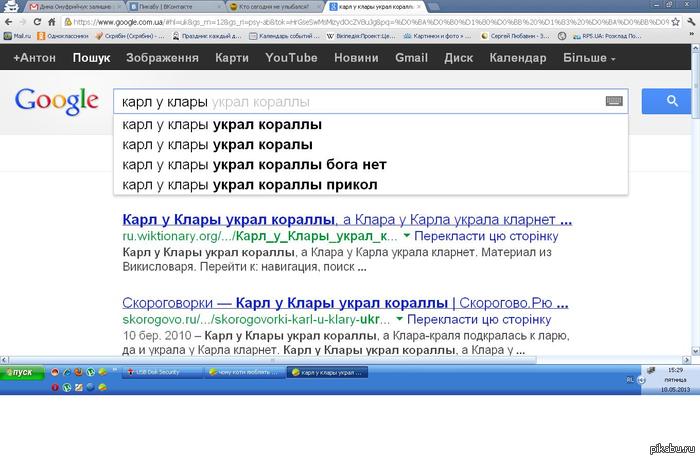The width and height of the screenshot is (700, 460).
Task: Select suggestion "украл кораллы прикол"
Action: coord(249,184)
